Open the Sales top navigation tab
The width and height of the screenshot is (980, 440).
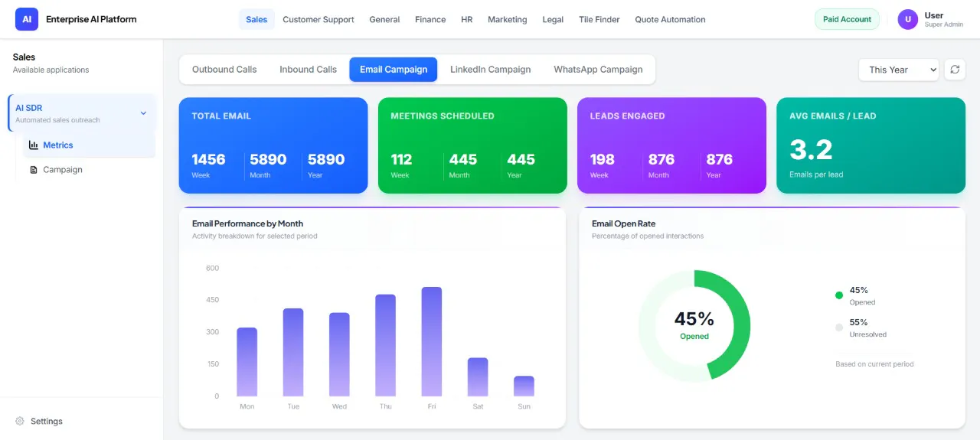click(x=256, y=19)
